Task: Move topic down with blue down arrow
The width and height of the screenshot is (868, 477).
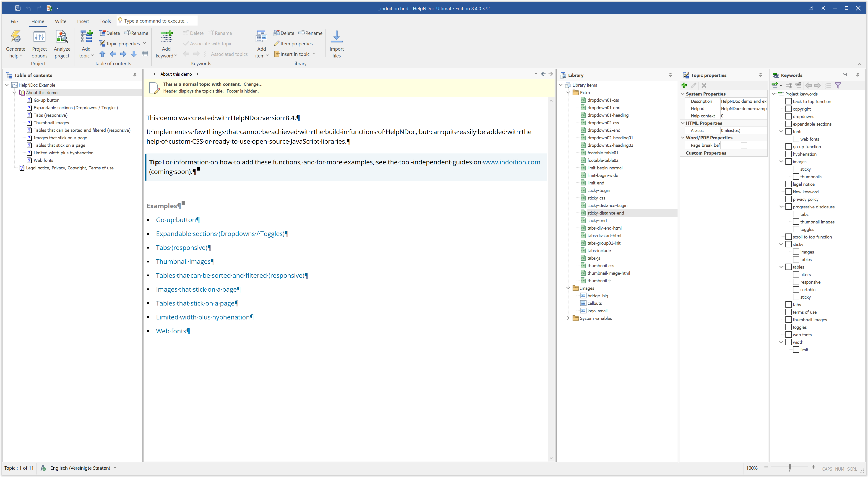Action: (x=134, y=54)
